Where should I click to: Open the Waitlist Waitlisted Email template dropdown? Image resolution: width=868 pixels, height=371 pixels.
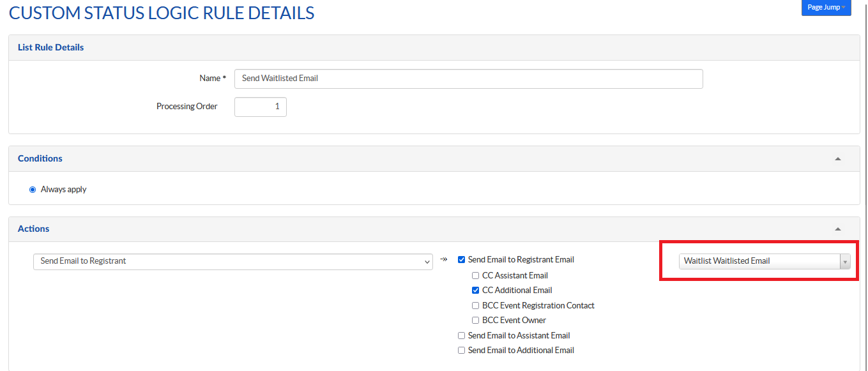coord(764,261)
